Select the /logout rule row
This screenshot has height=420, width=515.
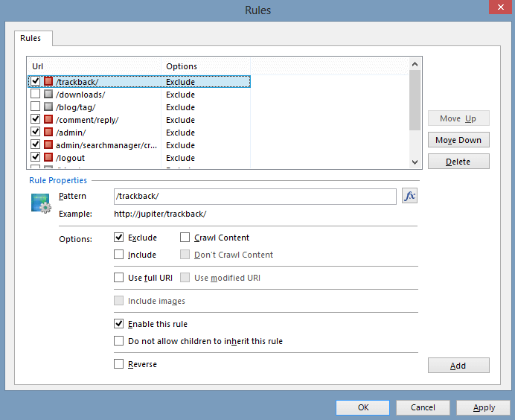139,158
